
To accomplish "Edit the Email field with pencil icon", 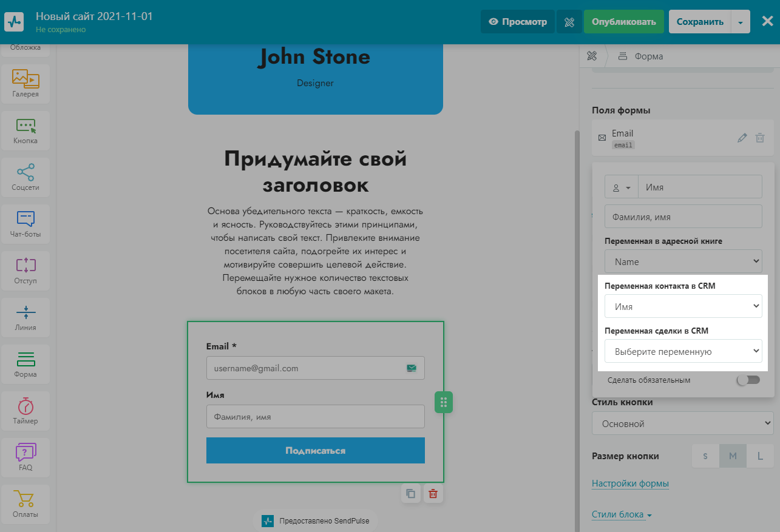I will (x=741, y=138).
